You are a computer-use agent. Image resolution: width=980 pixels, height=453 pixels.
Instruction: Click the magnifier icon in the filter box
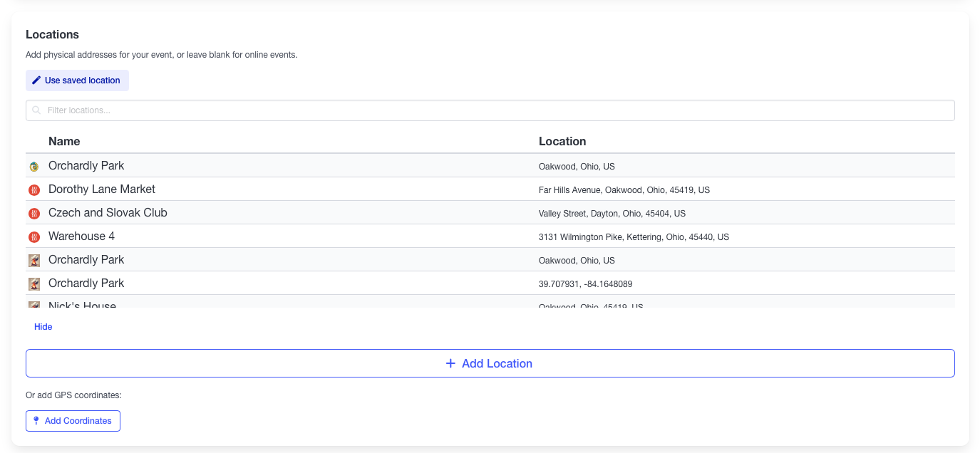tap(36, 110)
